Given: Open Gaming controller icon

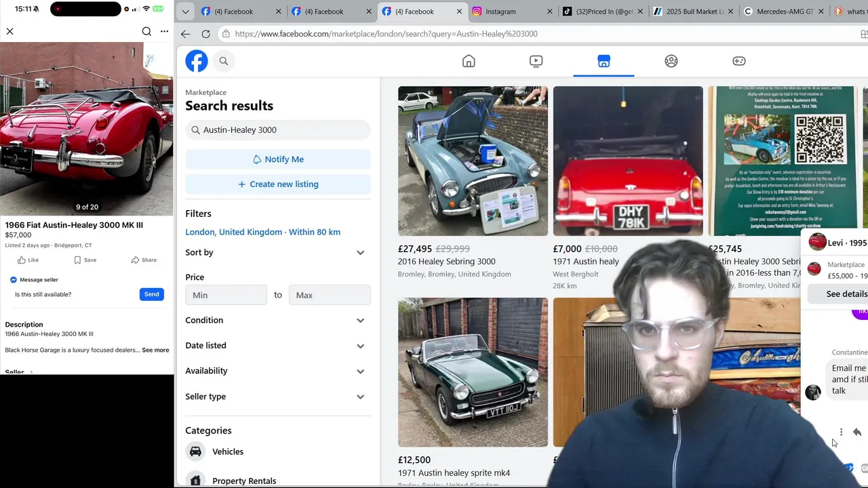Looking at the screenshot, I should (x=739, y=61).
